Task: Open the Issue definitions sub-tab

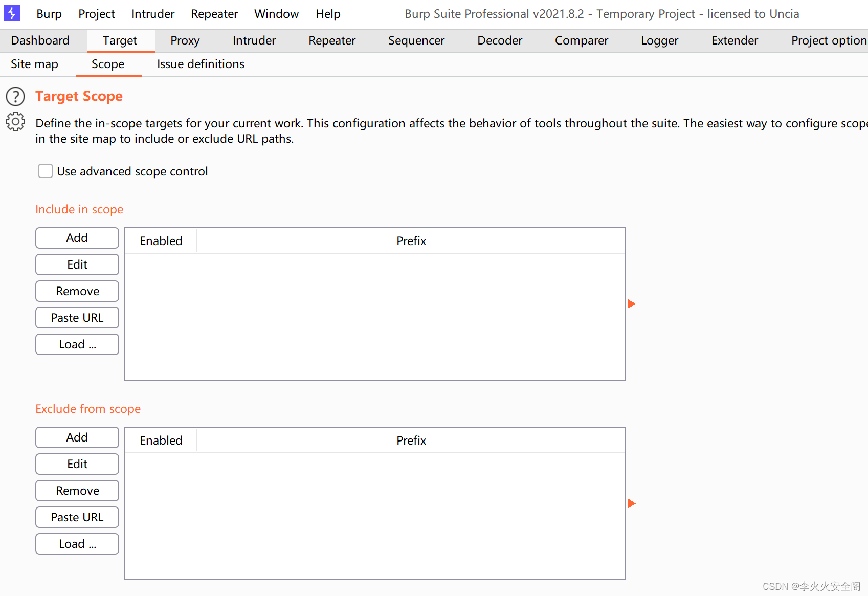Action: pyautogui.click(x=201, y=64)
